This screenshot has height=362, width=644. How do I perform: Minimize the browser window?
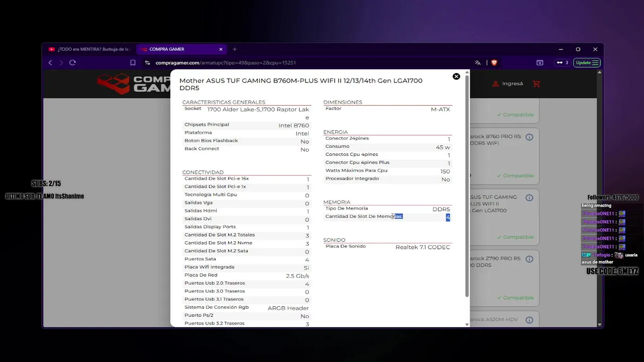(561, 49)
